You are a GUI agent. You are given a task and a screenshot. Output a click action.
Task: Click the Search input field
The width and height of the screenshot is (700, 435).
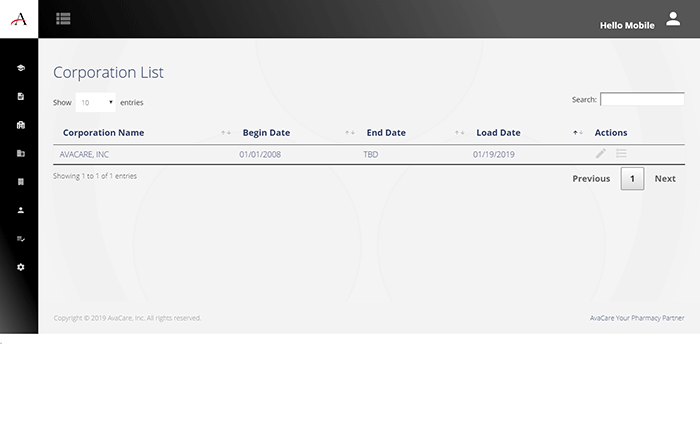(642, 99)
